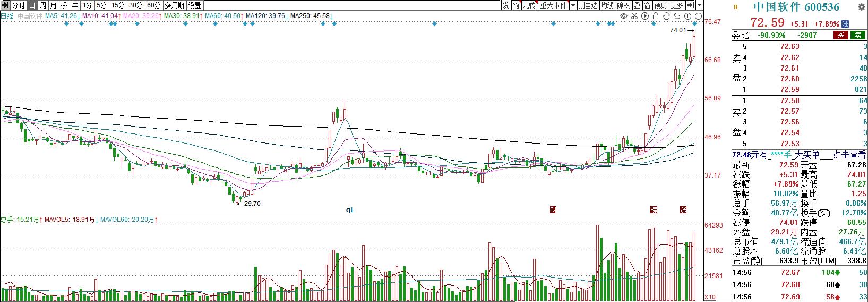Switch to 季 quarterly period
Screen dimensions: 868x302
(64, 5)
